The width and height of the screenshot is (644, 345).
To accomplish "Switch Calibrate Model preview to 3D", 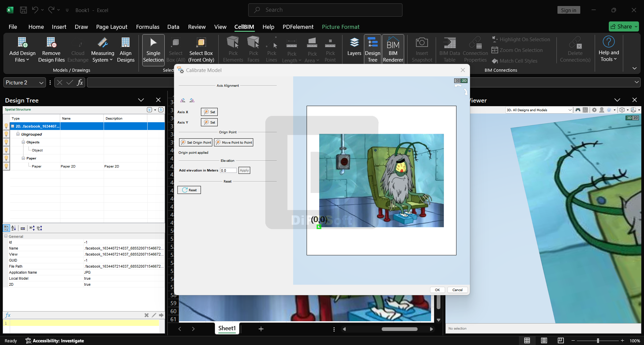I will (458, 81).
